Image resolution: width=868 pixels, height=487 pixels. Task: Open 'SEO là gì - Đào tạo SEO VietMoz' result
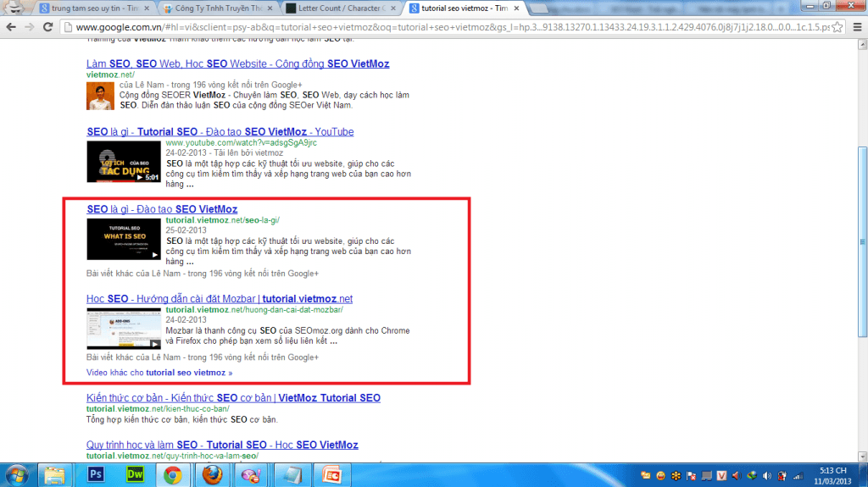click(x=162, y=209)
